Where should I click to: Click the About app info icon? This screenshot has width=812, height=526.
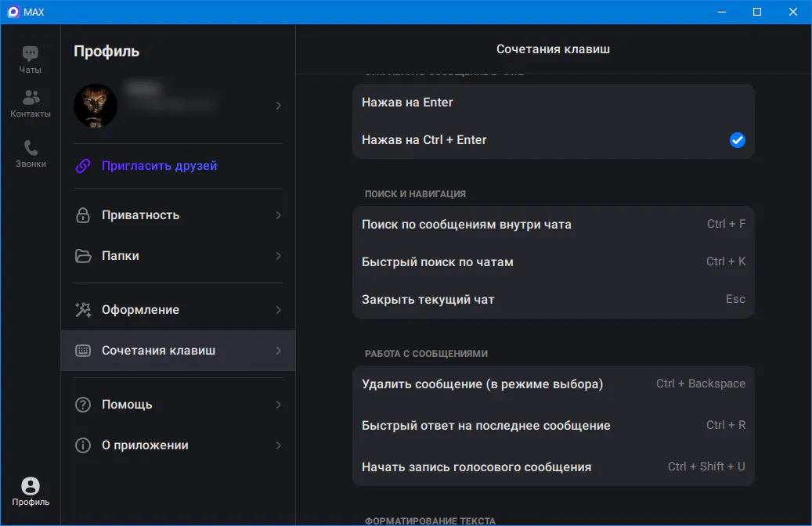coord(83,445)
